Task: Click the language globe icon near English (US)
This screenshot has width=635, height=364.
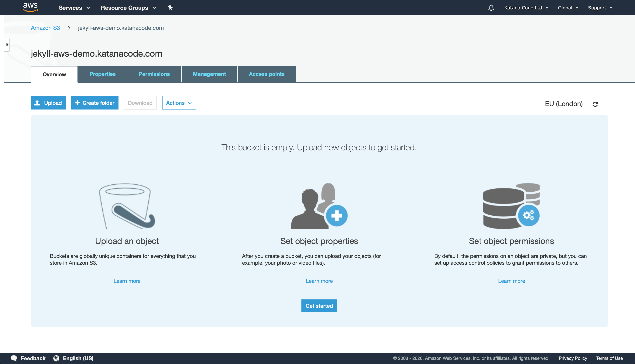Action: tap(57, 358)
